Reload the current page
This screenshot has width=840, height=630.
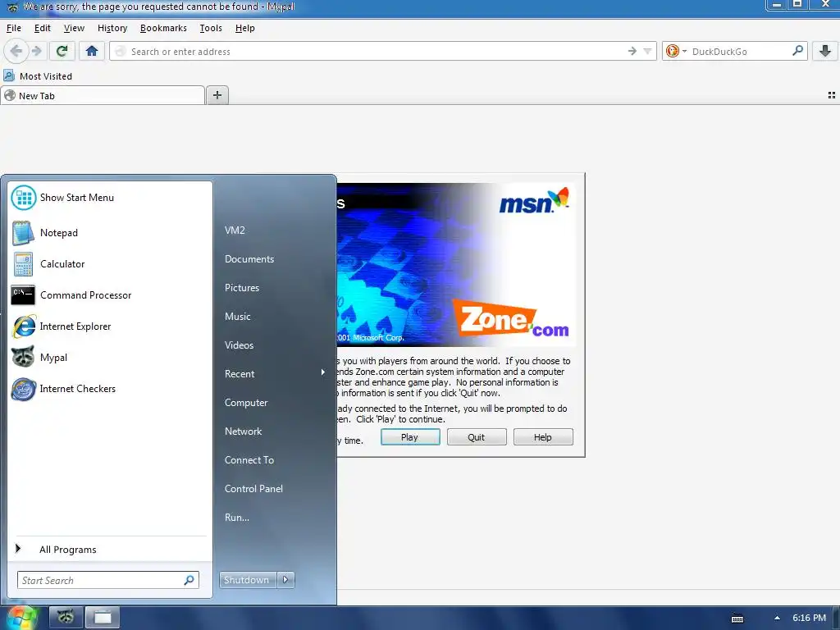(x=62, y=52)
